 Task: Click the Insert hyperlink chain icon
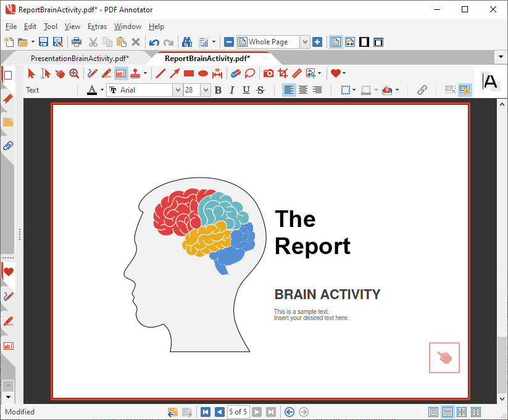(x=422, y=90)
